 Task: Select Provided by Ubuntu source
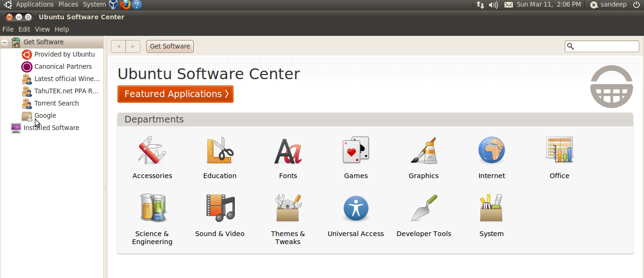65,54
